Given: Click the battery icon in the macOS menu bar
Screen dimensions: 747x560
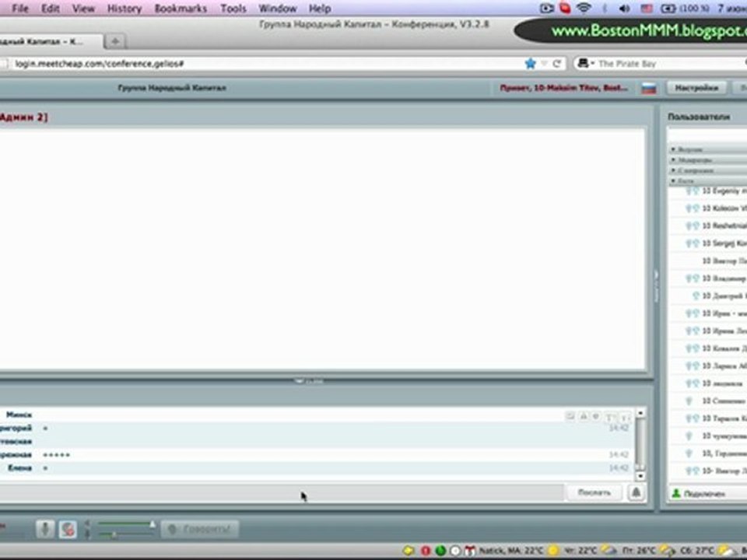Looking at the screenshot, I should click(668, 8).
